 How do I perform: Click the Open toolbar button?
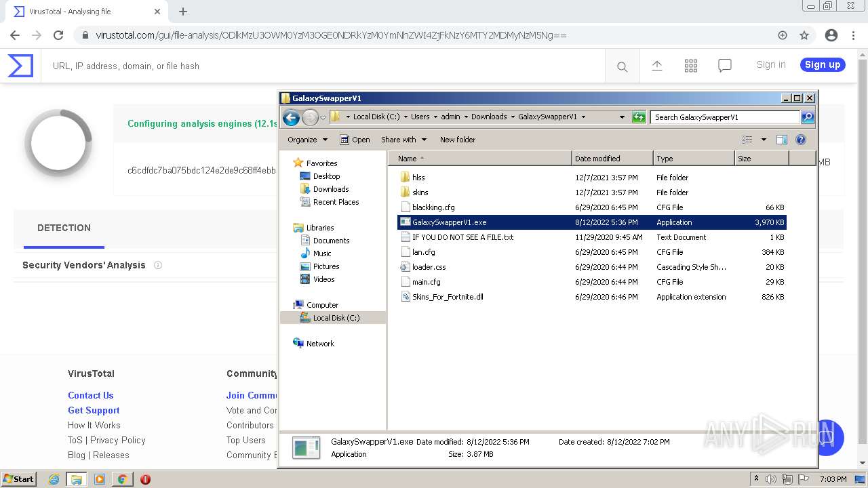click(x=355, y=140)
